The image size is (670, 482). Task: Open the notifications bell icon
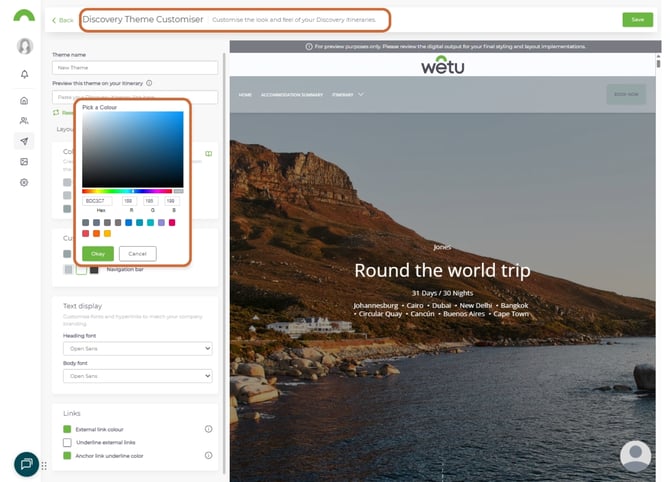(24, 74)
